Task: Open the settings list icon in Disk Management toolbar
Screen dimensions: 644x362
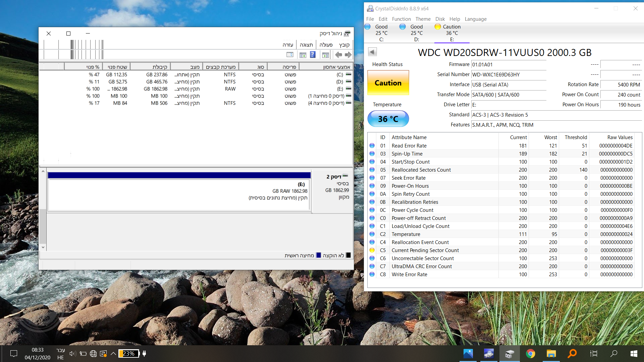Action: click(290, 55)
